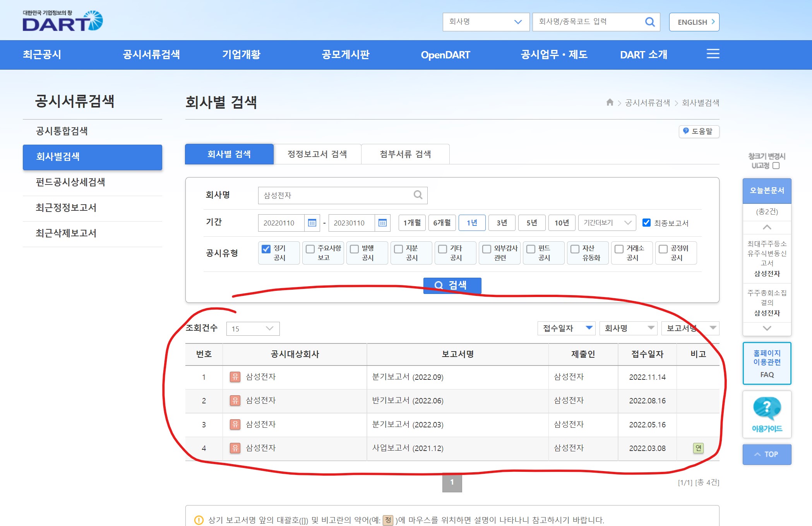Screen dimensions: 812x526
Task: Open the 조회건수 15 dropdown
Action: [x=253, y=329]
